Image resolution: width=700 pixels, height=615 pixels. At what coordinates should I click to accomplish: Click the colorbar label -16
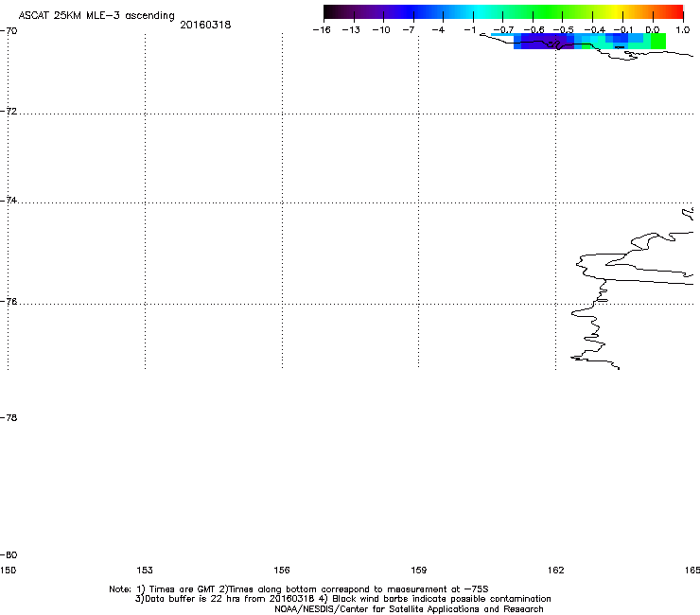pyautogui.click(x=322, y=30)
